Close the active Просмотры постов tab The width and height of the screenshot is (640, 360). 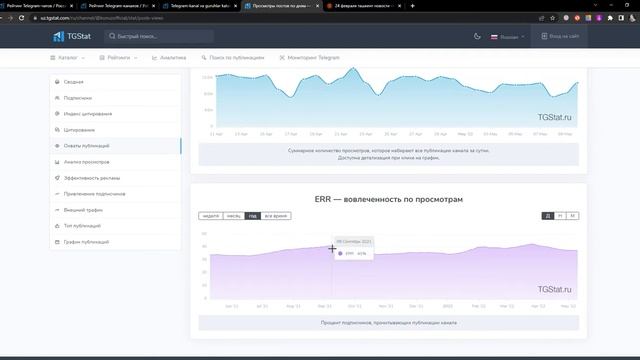[x=318, y=6]
